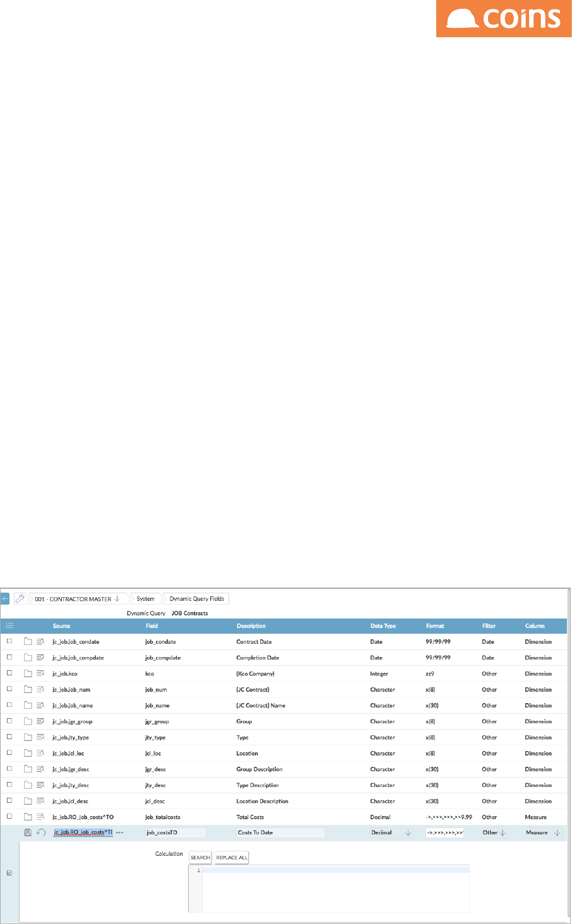Screen dimensions: 572x924
Task: Sort by the Data Type column header
Action: [x=383, y=626]
